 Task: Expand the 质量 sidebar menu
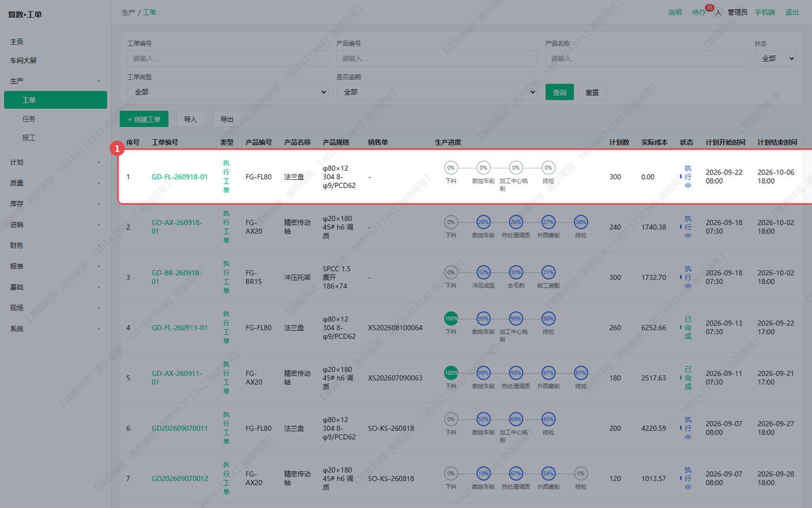pos(55,183)
